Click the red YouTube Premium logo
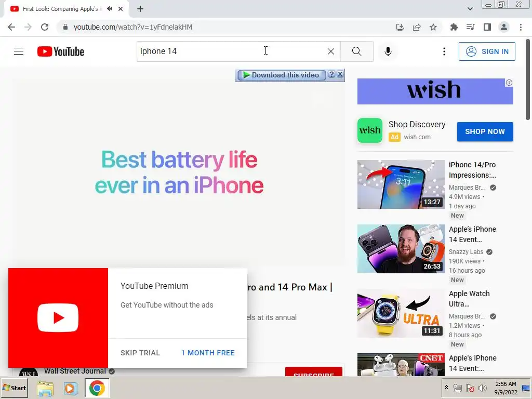Viewport: 532px width, 399px height. click(58, 318)
